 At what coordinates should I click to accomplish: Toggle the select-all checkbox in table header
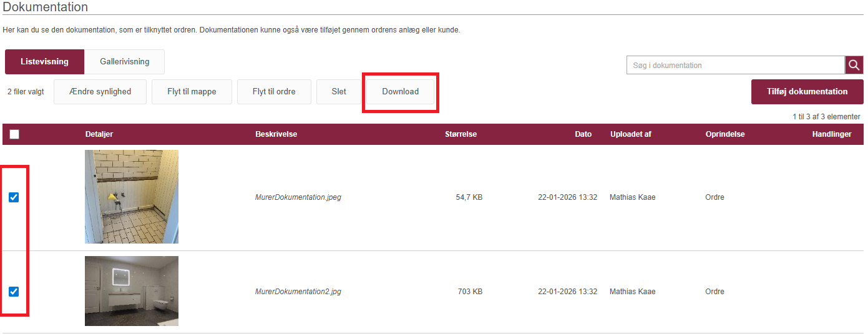(14, 134)
